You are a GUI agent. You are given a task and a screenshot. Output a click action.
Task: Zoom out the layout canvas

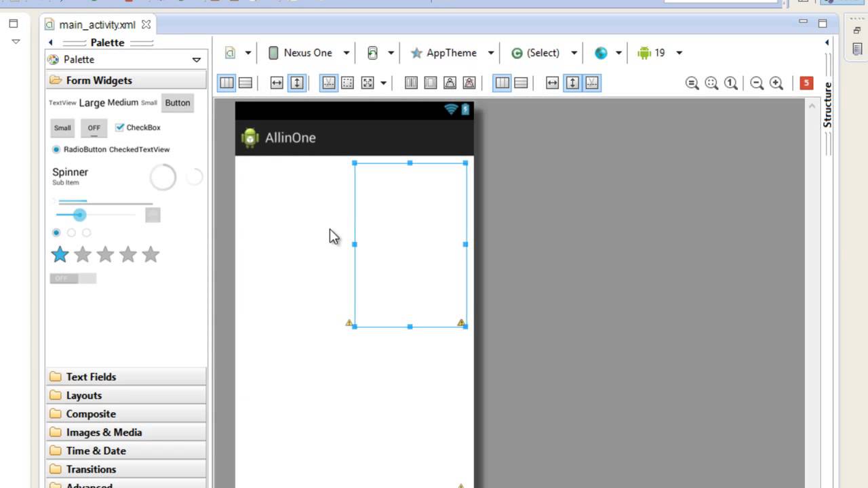(757, 83)
